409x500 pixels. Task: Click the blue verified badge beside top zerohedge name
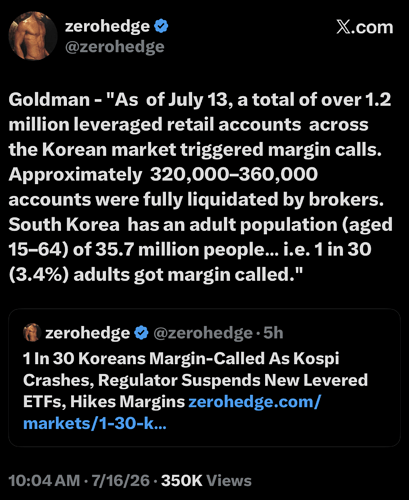[x=161, y=26]
